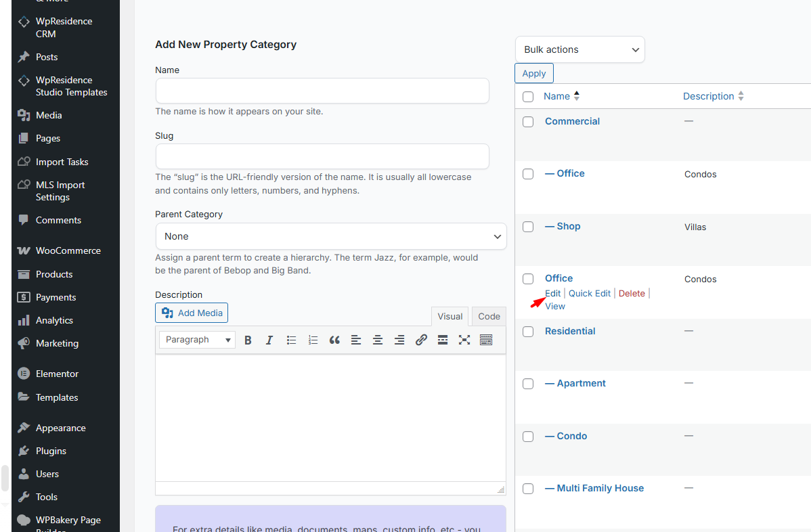Image resolution: width=811 pixels, height=532 pixels.
Task: Click the Add Media button
Action: [x=192, y=313]
